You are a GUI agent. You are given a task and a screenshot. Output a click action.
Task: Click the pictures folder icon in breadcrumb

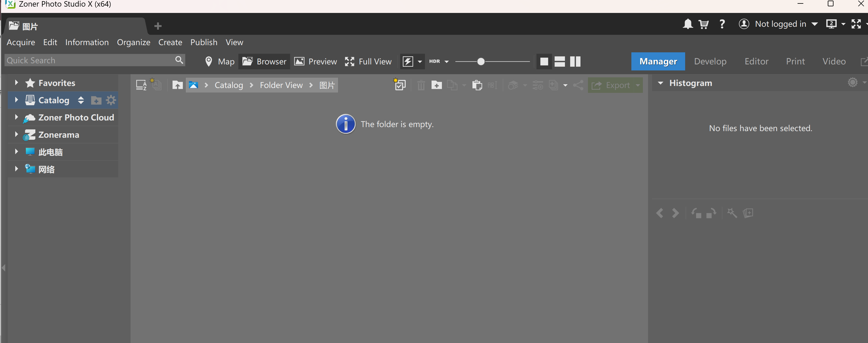pyautogui.click(x=193, y=85)
